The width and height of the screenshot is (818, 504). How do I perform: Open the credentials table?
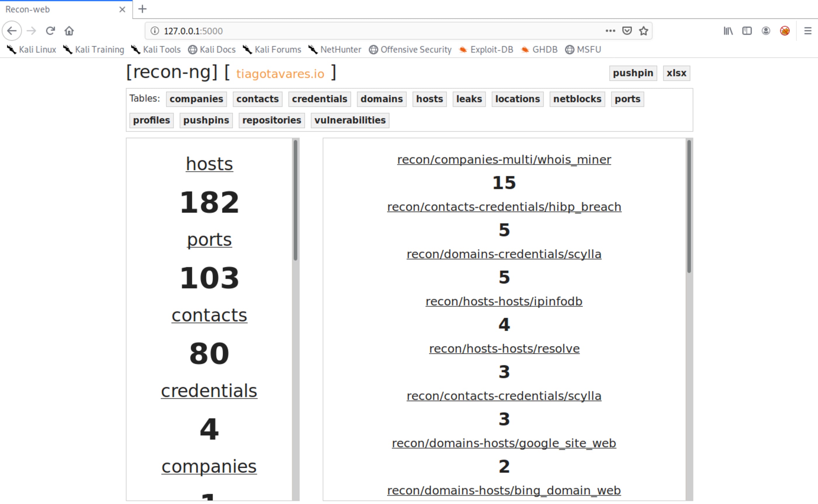pos(319,99)
